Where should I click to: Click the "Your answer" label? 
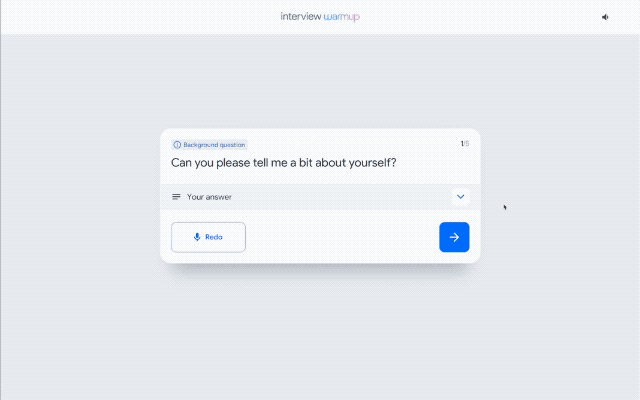tap(209, 197)
